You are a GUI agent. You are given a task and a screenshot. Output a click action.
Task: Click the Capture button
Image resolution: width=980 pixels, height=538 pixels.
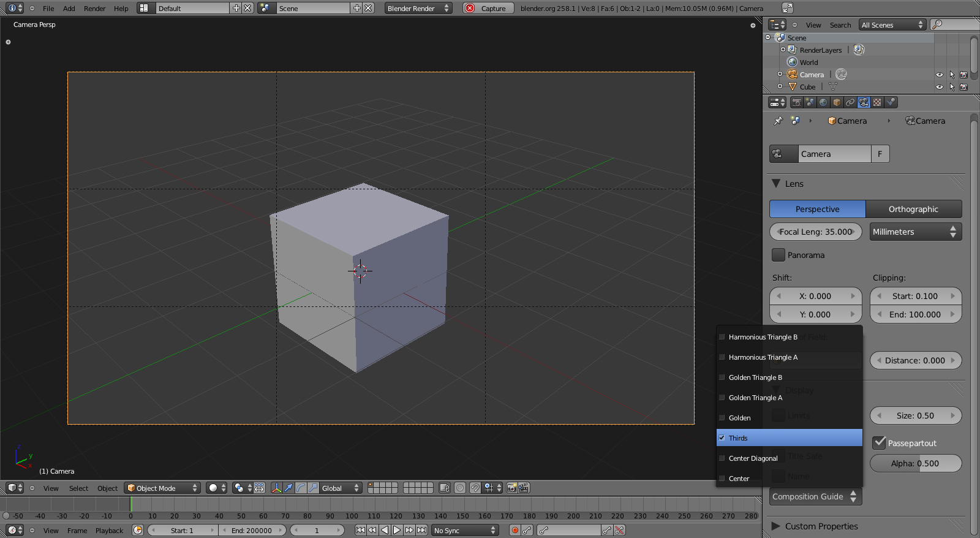coord(488,8)
